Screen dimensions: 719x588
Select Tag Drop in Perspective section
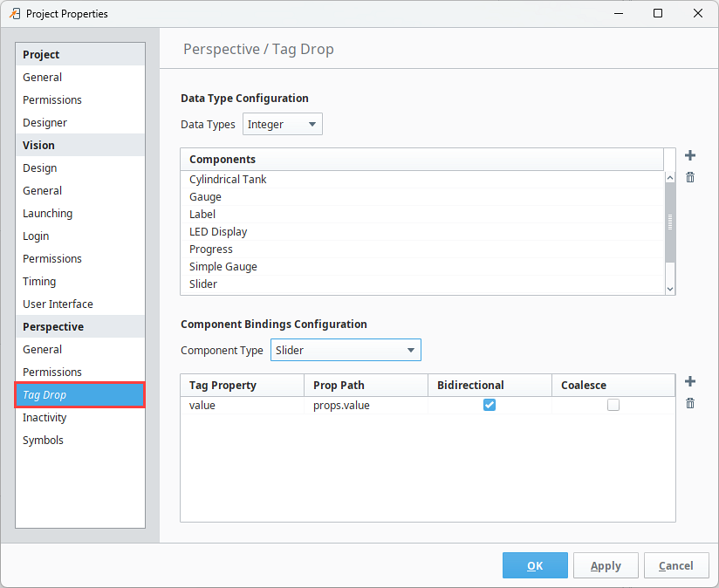[80, 395]
